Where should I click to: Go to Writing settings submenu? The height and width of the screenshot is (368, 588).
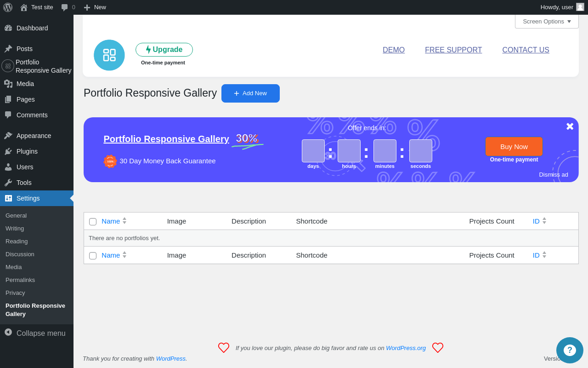coord(15,229)
